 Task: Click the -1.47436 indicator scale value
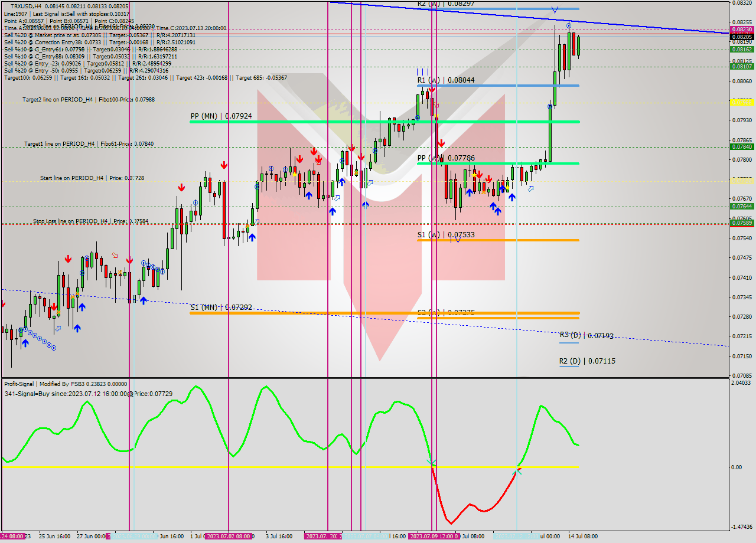click(741, 527)
